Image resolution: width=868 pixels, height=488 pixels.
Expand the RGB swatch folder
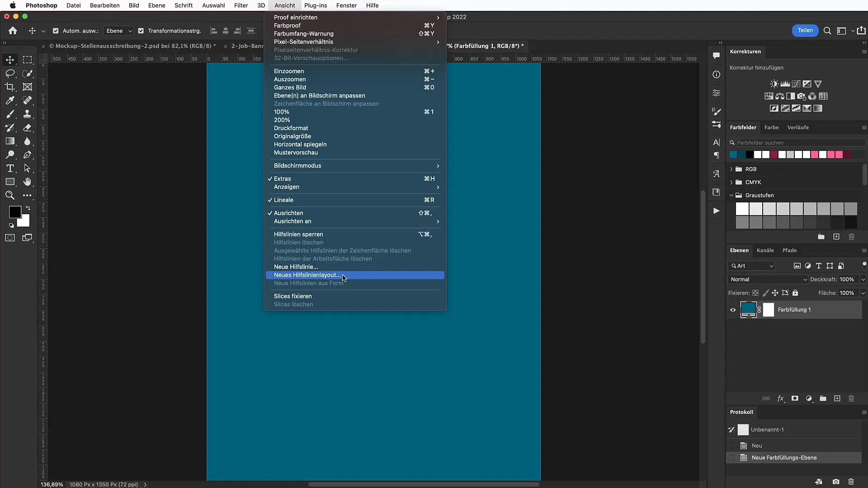pyautogui.click(x=731, y=169)
